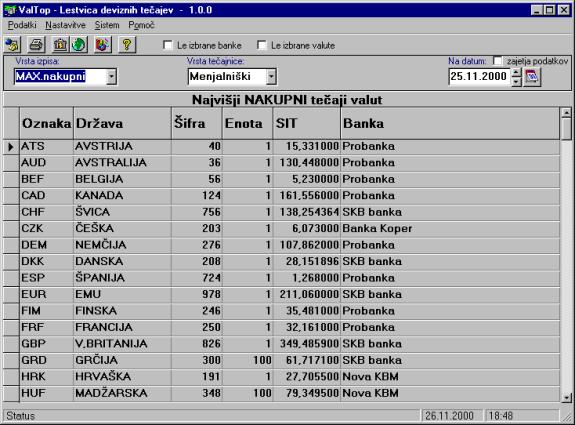Tick the 'zajetja podatkov' checkbox
Viewport: 575px width, 425px height.
[498, 61]
